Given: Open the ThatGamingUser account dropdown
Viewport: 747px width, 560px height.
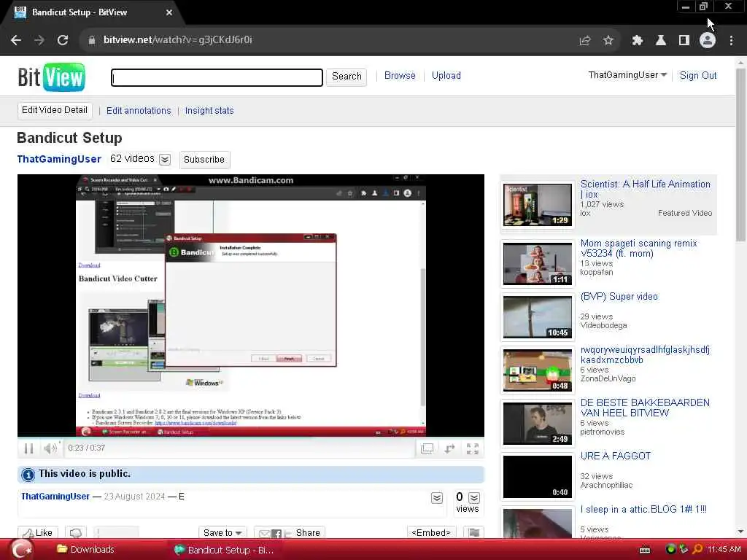Looking at the screenshot, I should 627,75.
